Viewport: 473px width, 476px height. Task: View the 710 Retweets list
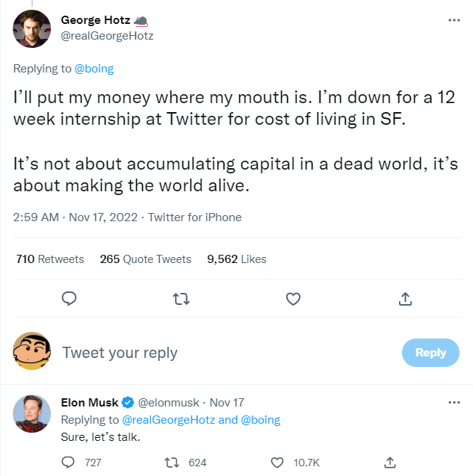pos(50,259)
